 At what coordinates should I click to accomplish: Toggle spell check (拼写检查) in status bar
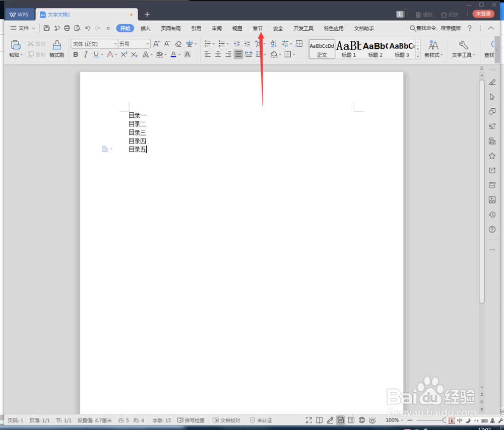(x=191, y=420)
